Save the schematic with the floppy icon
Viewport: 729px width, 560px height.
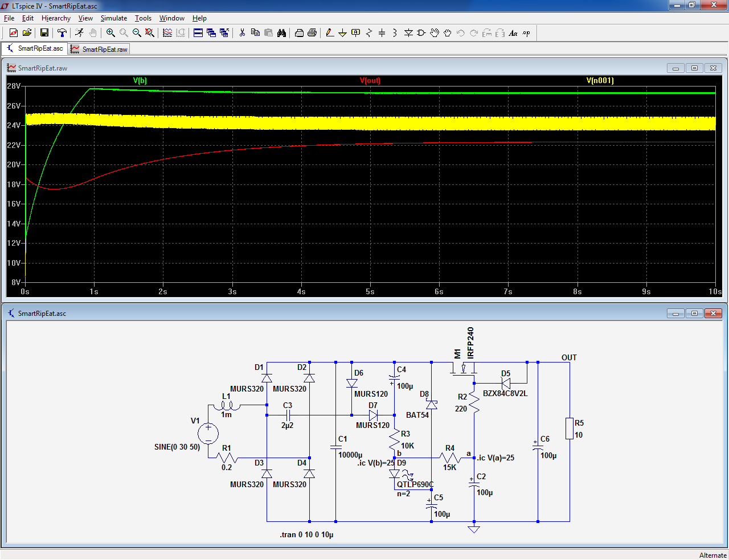pos(44,33)
